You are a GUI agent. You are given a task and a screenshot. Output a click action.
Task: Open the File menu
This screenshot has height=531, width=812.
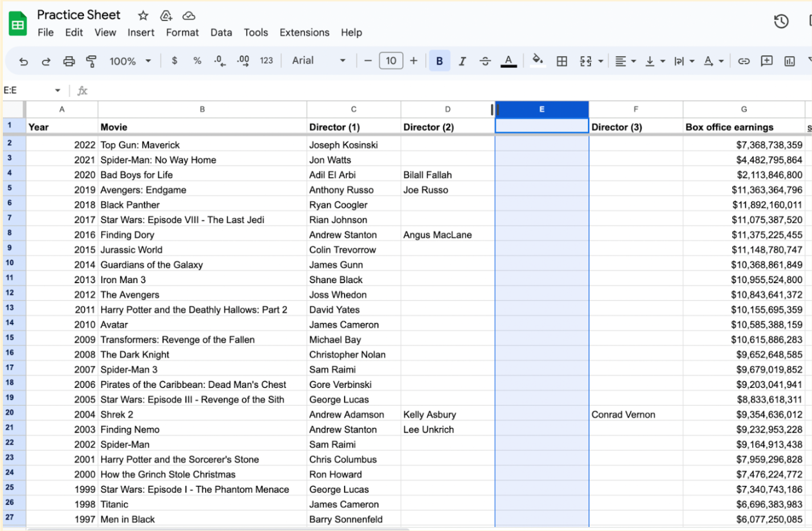pyautogui.click(x=46, y=32)
